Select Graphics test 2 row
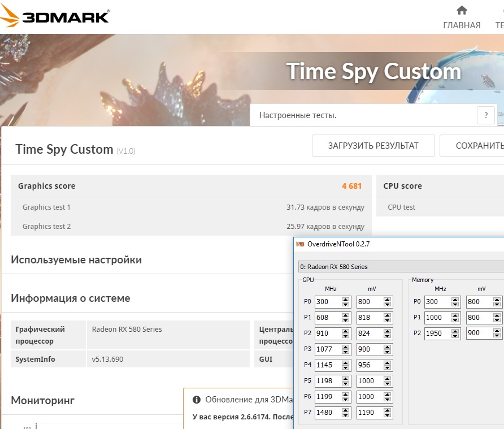 (191, 226)
